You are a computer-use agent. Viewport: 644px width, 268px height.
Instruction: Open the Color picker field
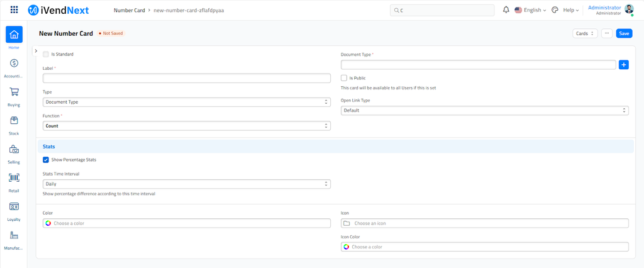coord(187,223)
